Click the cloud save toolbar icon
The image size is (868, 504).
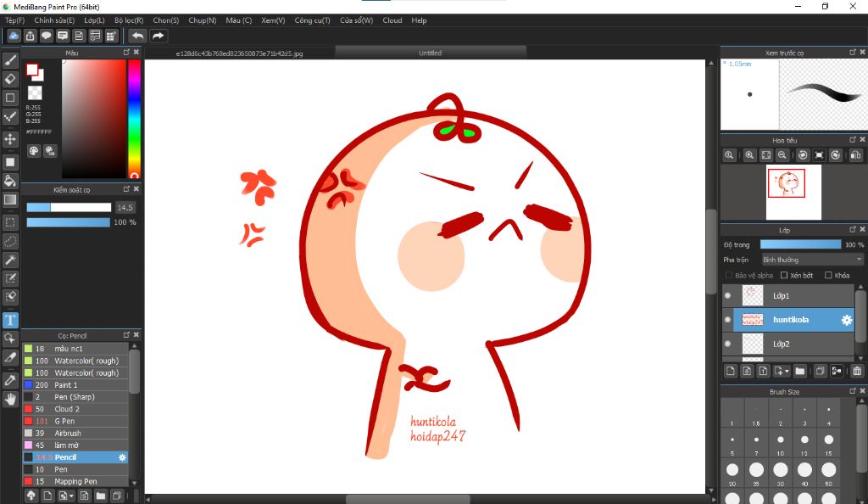coord(14,36)
